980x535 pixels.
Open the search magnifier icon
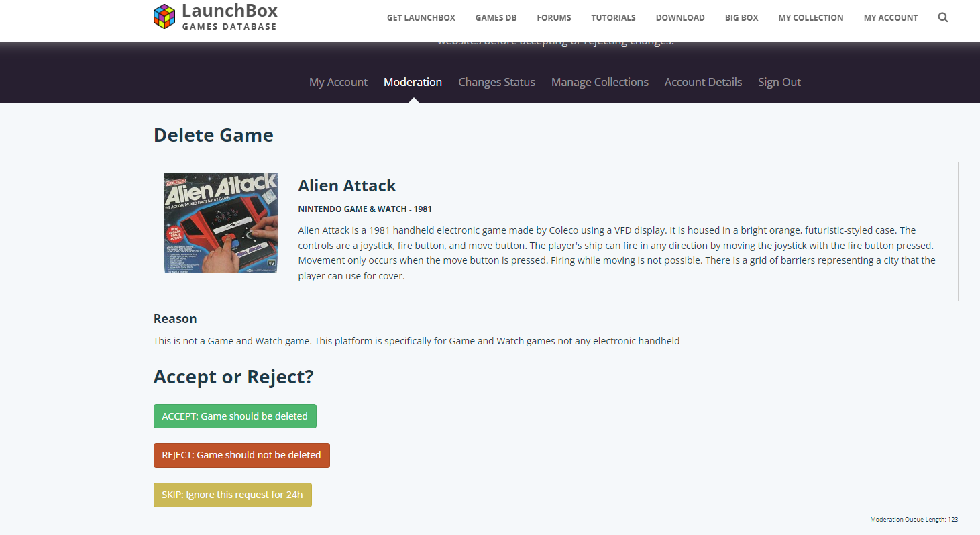coord(942,18)
